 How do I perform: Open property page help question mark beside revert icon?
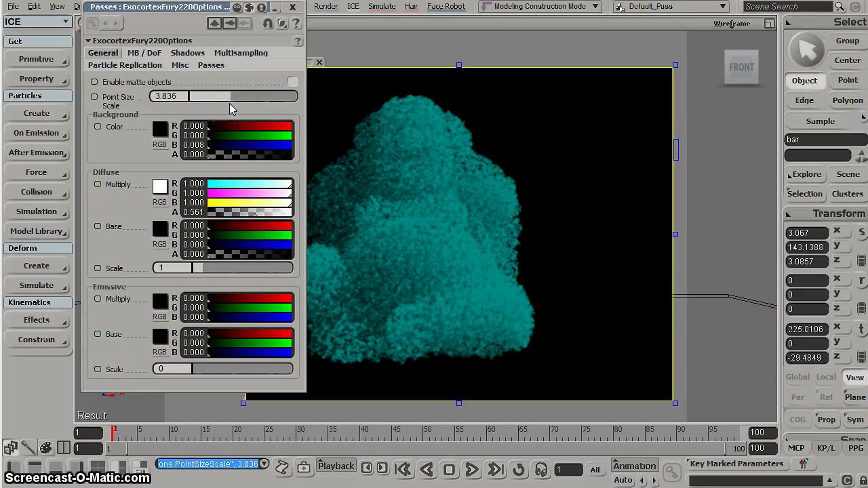click(296, 23)
